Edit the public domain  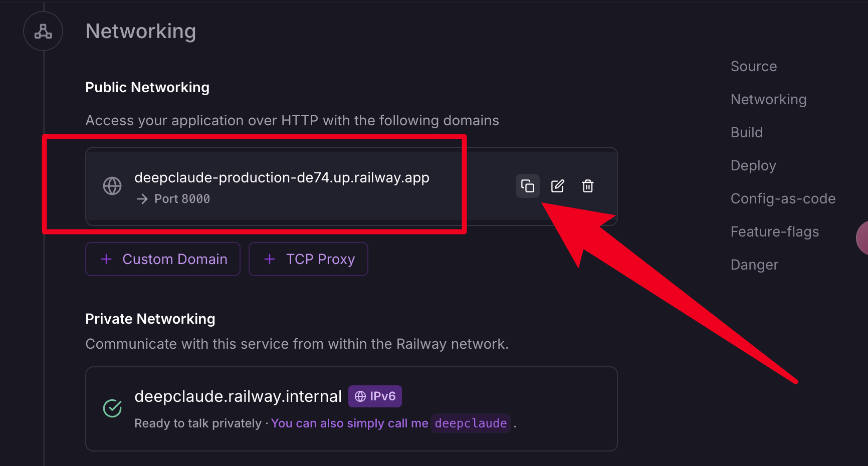click(557, 186)
